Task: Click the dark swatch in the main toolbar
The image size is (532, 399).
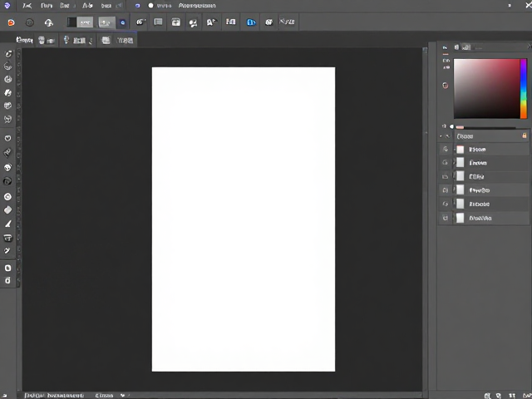Action: coord(71,22)
